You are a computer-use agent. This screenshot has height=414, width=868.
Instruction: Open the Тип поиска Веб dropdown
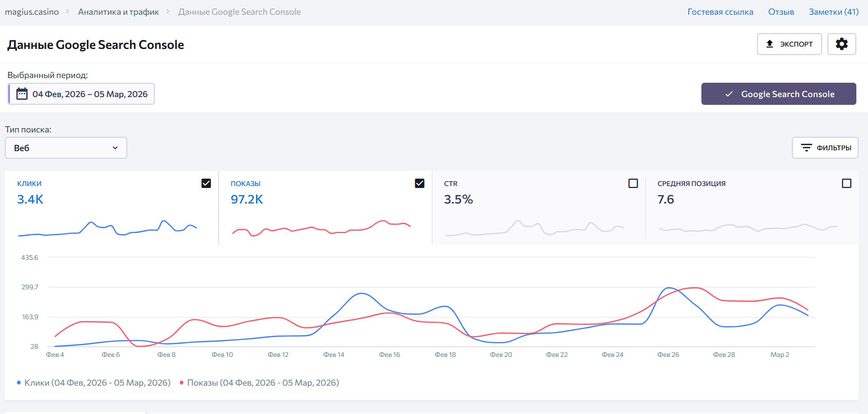[x=66, y=148]
